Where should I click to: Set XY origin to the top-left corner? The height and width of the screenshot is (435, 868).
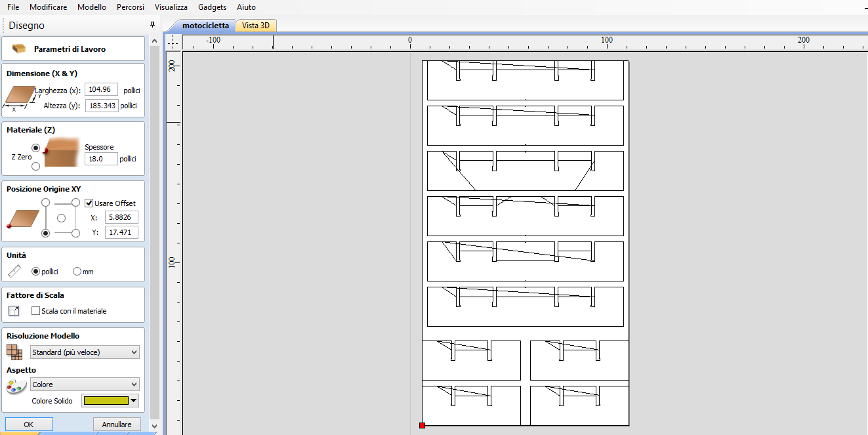click(45, 202)
